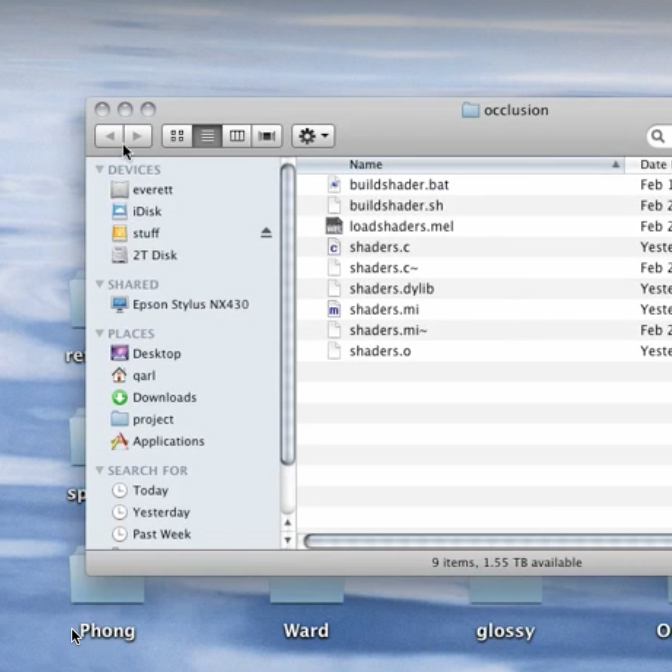Select the stuff volume icon
This screenshot has width=672, height=672.
[120, 233]
